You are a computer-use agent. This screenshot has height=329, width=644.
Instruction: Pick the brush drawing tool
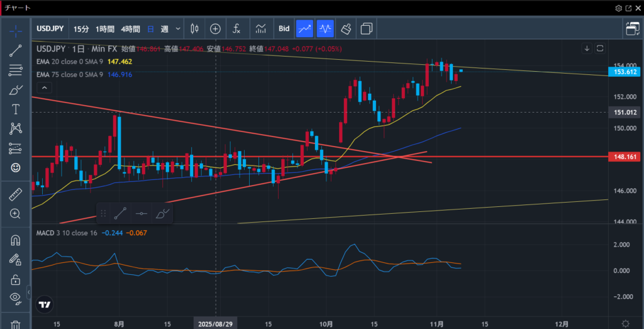16,90
